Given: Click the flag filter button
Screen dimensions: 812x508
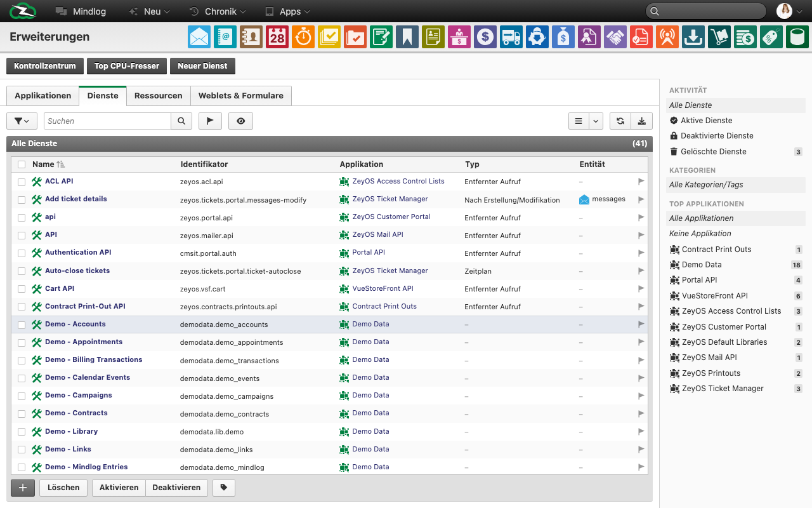Looking at the screenshot, I should (x=210, y=121).
